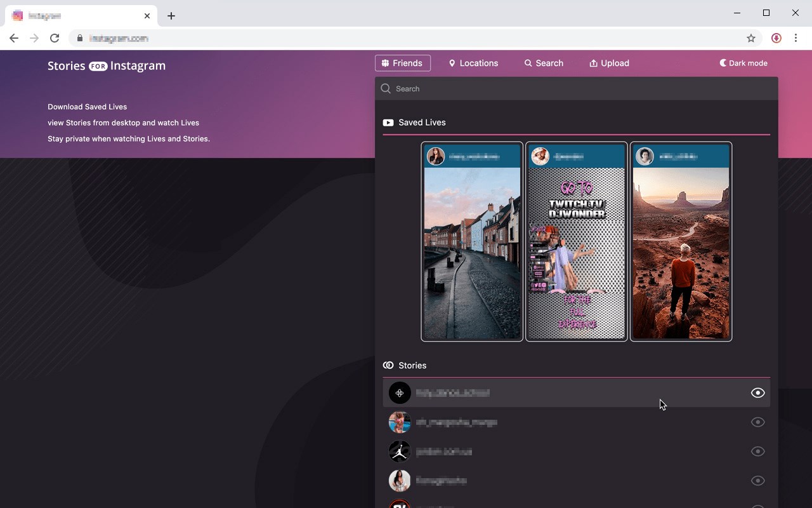Click the Saved Lives heading text
Image resolution: width=812 pixels, height=508 pixels.
tap(422, 123)
